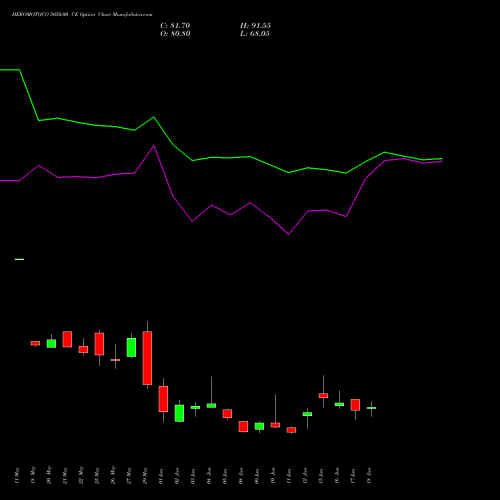500x500 pixels.
Task: Select the red candle for 01 Jun
Action: (x=163, y=399)
